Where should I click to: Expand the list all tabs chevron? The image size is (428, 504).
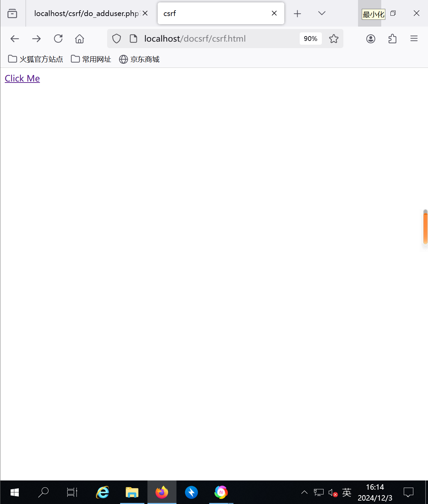coord(322,13)
